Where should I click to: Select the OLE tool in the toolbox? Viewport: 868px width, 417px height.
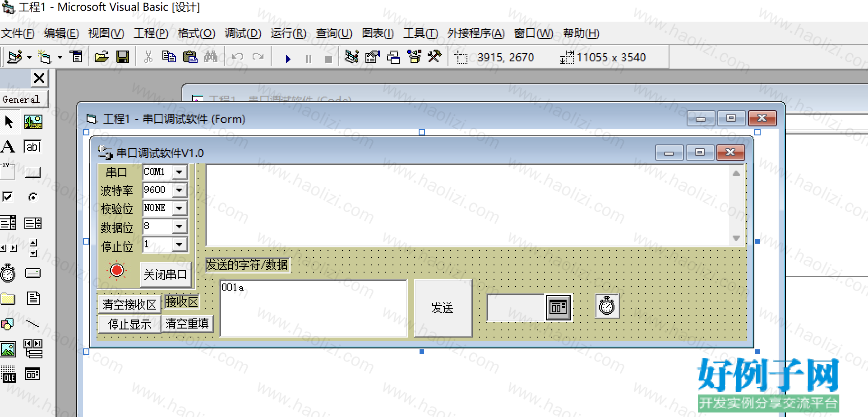(x=8, y=374)
